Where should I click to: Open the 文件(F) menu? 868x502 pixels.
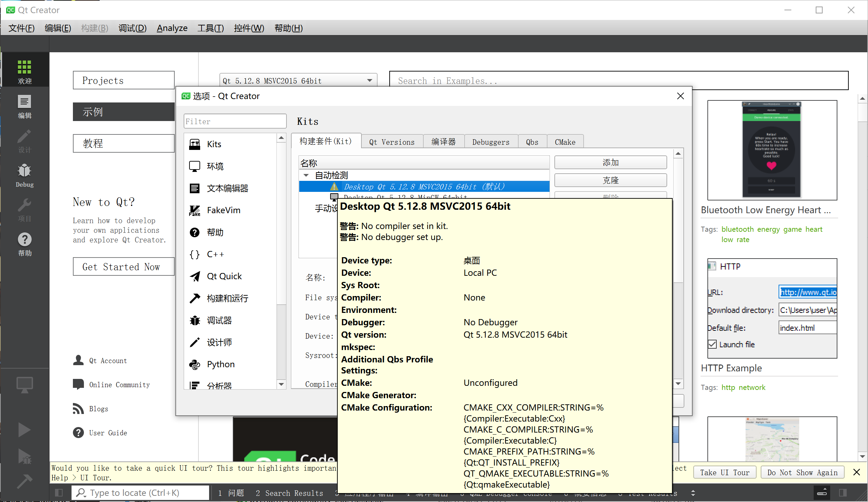coord(21,28)
